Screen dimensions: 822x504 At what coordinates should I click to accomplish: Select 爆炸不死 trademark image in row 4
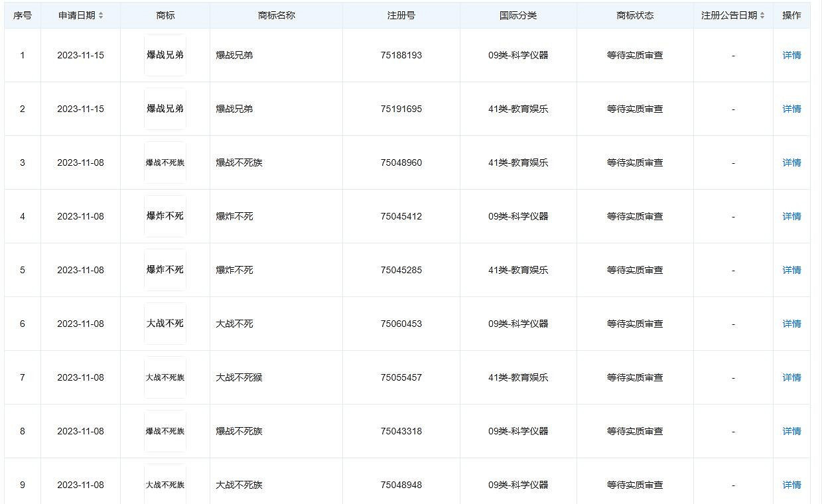click(x=165, y=216)
